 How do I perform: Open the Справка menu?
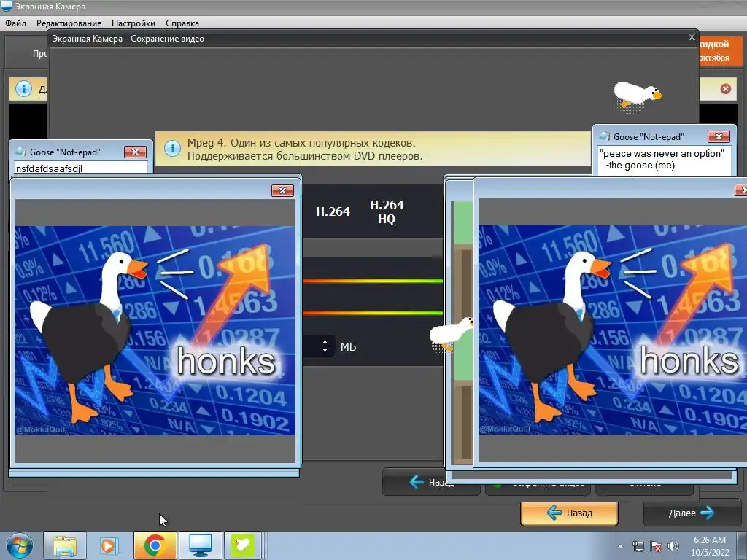pyautogui.click(x=182, y=23)
